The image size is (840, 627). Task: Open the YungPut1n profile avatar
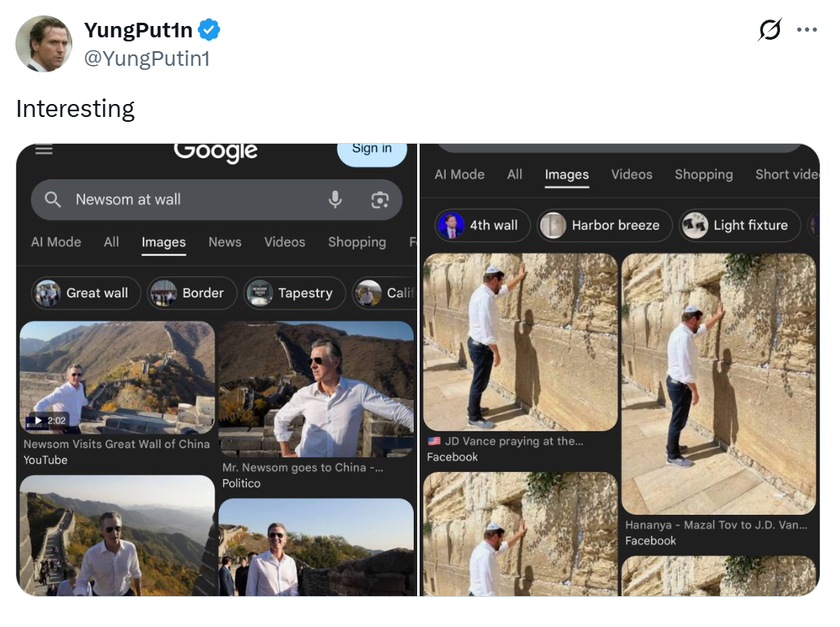(x=44, y=43)
